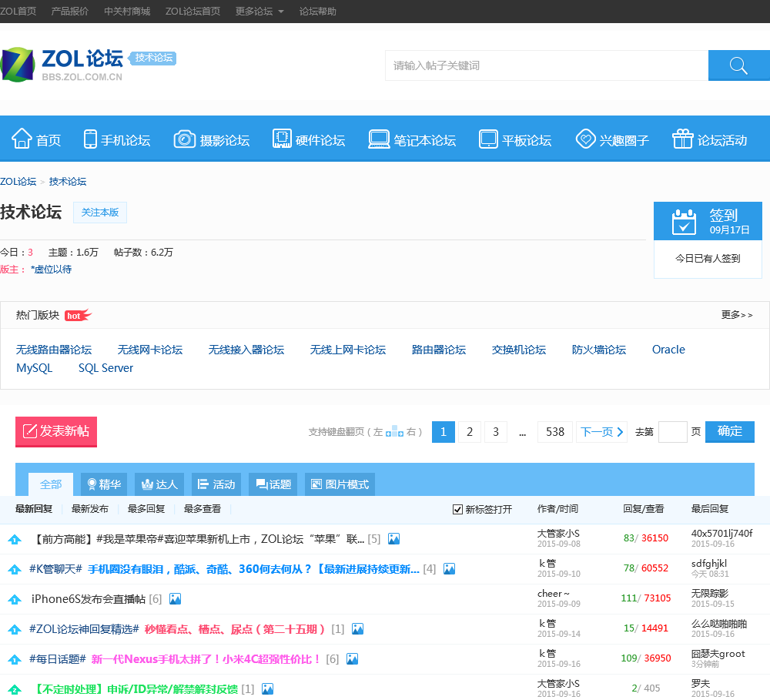Open 路由器论坛 link
The width and height of the screenshot is (770, 700).
(439, 350)
